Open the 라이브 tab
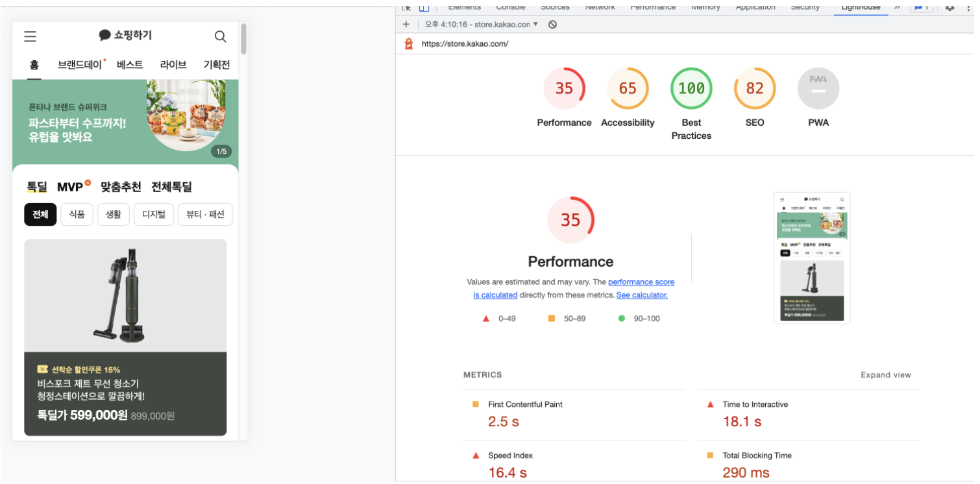 click(x=173, y=65)
